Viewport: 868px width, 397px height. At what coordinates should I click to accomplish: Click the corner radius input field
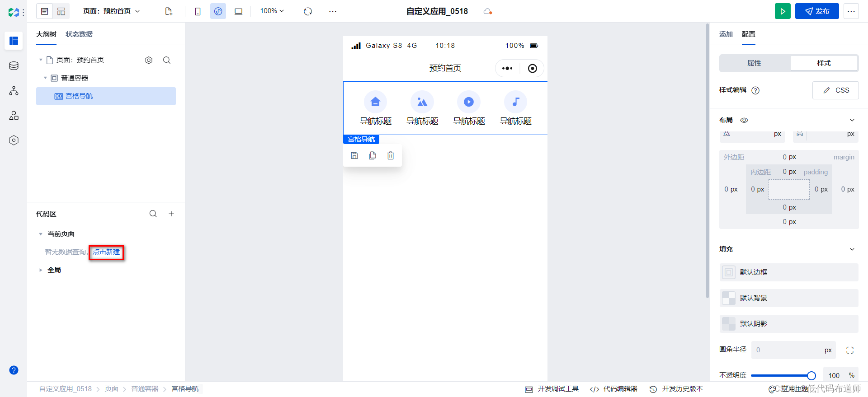[793, 350]
